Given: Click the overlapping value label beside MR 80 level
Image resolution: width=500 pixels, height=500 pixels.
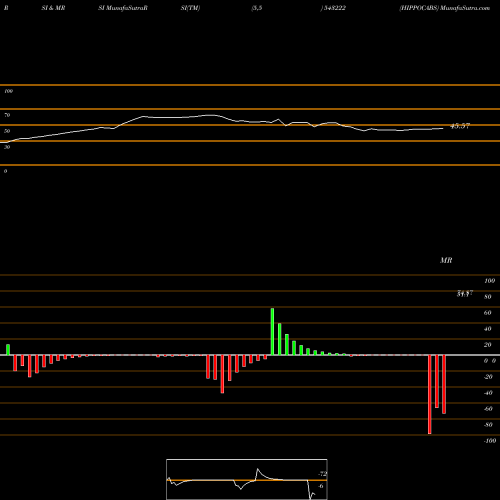Looking at the screenshot, I should 465,293.
